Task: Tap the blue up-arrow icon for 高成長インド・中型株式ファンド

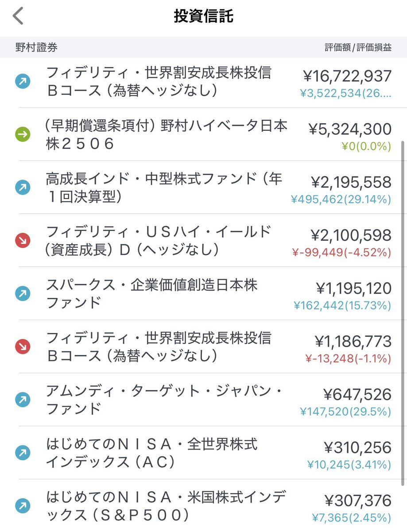Action: 23,187
